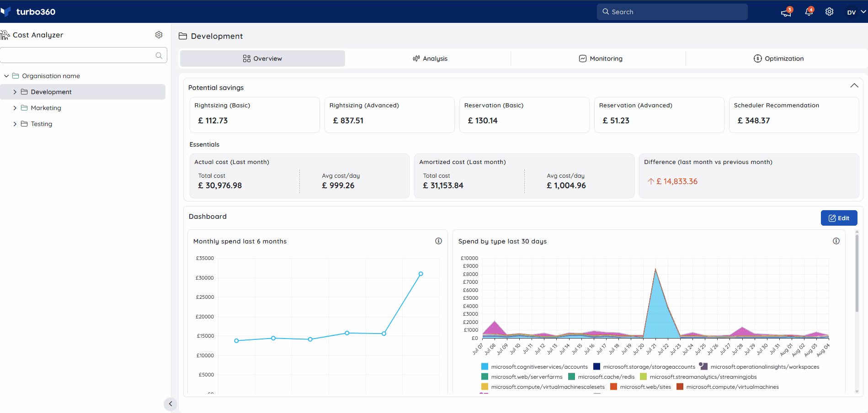Collapse the sidebar with arrow button

170,404
